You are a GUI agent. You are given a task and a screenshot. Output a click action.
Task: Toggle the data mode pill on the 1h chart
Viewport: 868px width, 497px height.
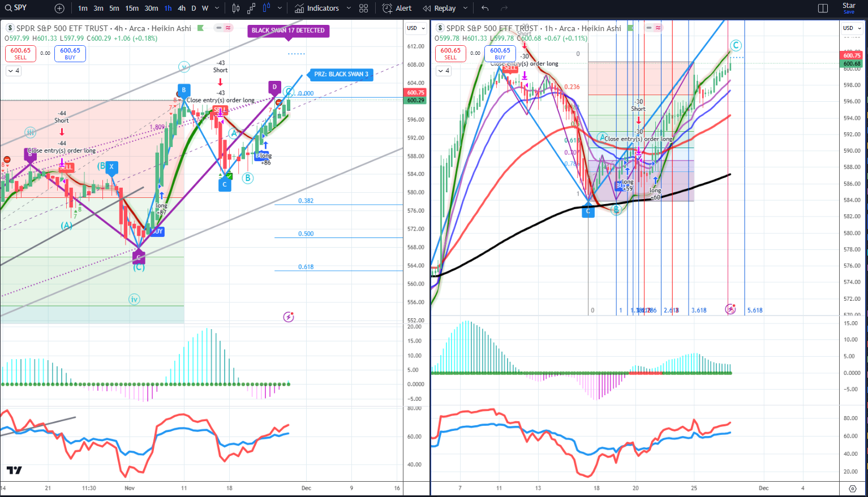tap(654, 28)
